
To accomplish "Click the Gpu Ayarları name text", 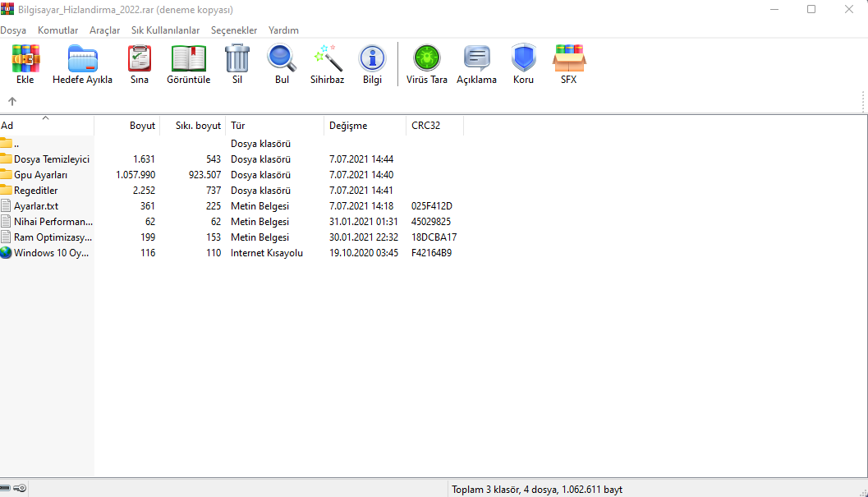I will (40, 174).
